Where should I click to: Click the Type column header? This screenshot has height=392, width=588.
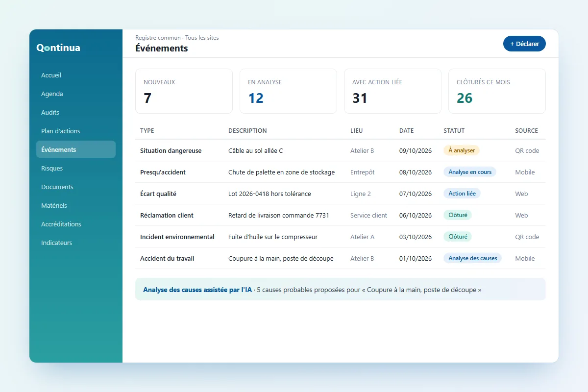pyautogui.click(x=147, y=131)
